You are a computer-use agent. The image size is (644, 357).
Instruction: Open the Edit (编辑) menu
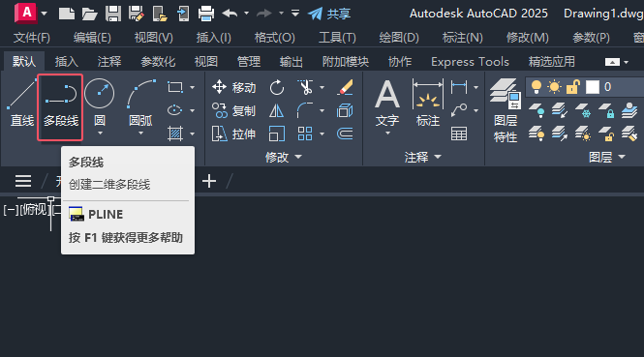click(x=92, y=38)
